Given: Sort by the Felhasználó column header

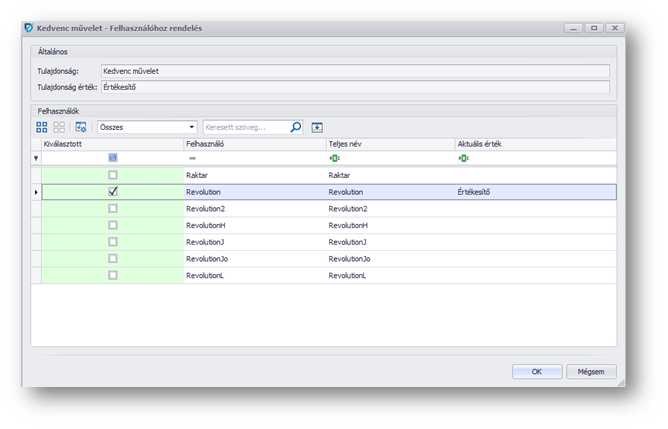Looking at the screenshot, I should coord(254,144).
